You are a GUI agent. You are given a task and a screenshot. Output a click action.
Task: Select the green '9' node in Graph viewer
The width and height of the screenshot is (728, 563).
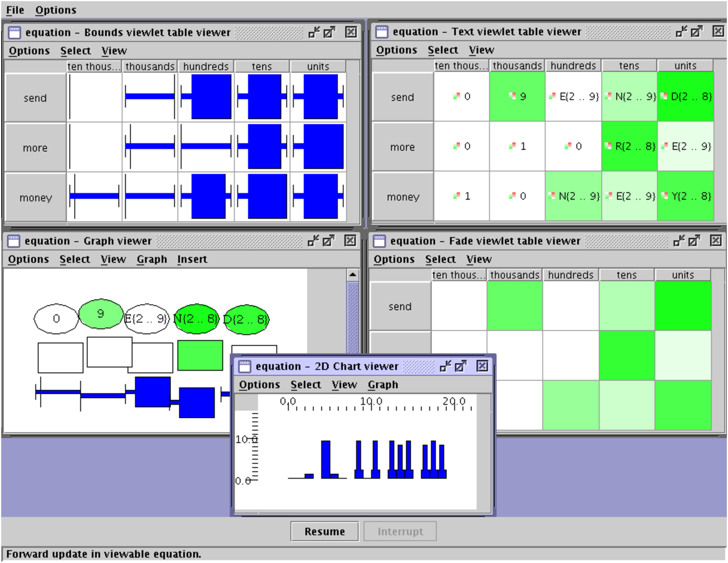[x=100, y=314]
